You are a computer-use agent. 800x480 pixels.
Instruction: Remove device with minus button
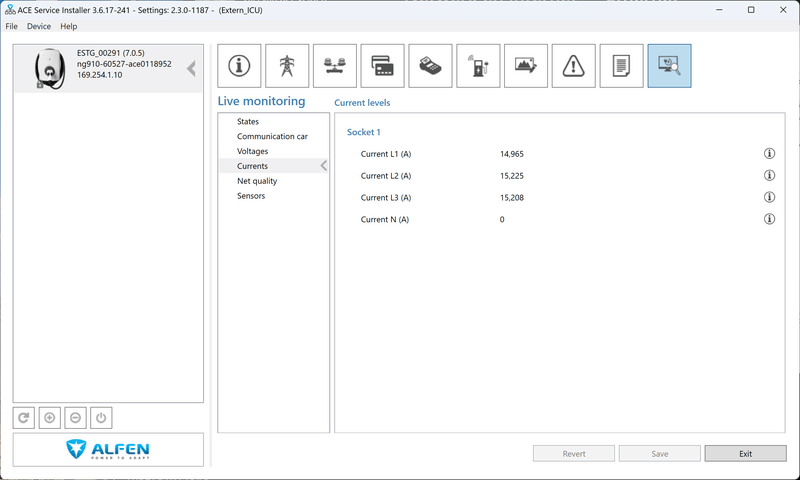[76, 418]
